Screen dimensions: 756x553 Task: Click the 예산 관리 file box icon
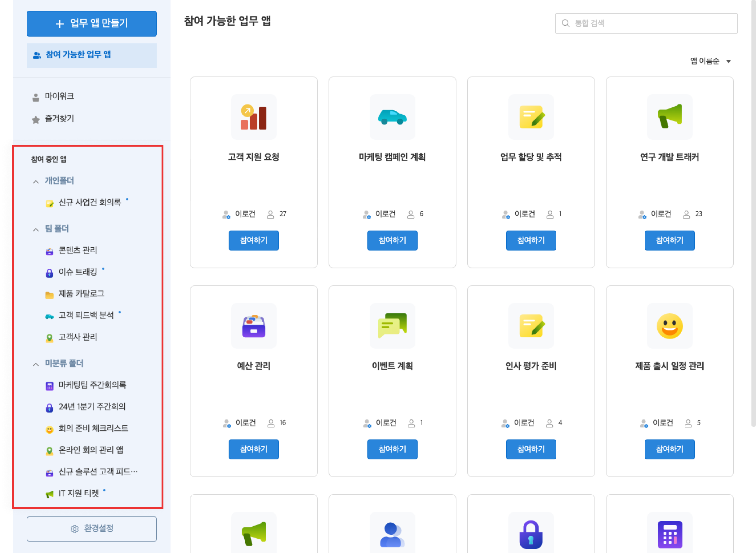click(x=253, y=326)
